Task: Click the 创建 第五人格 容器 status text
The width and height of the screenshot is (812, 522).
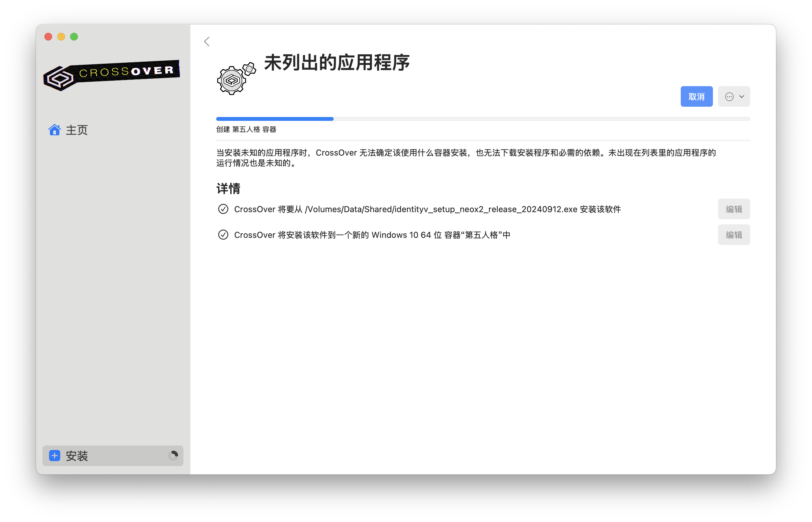Action: [246, 130]
